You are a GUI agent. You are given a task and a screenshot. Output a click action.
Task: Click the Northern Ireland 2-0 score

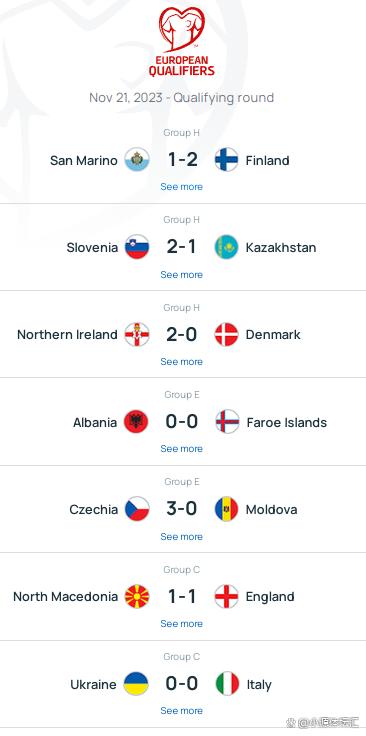click(x=182, y=335)
